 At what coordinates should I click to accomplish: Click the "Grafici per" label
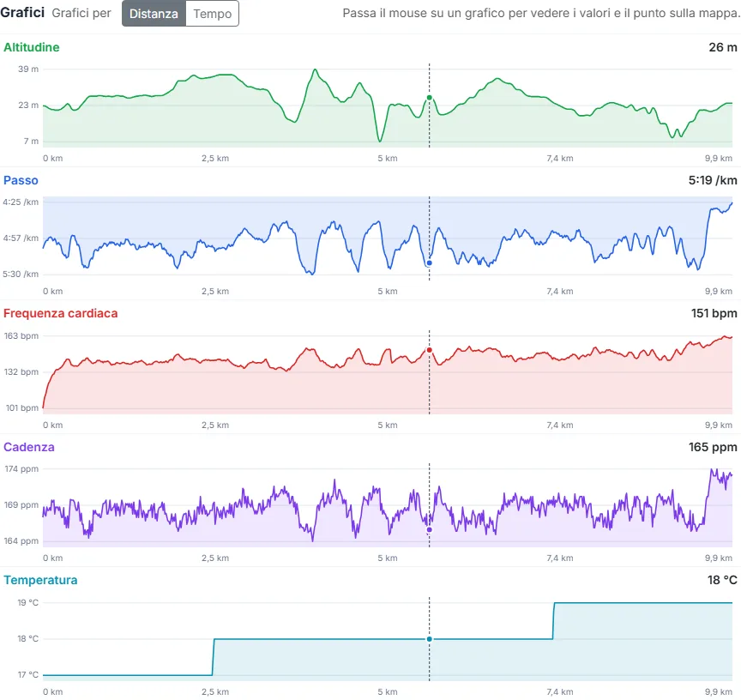pyautogui.click(x=81, y=13)
